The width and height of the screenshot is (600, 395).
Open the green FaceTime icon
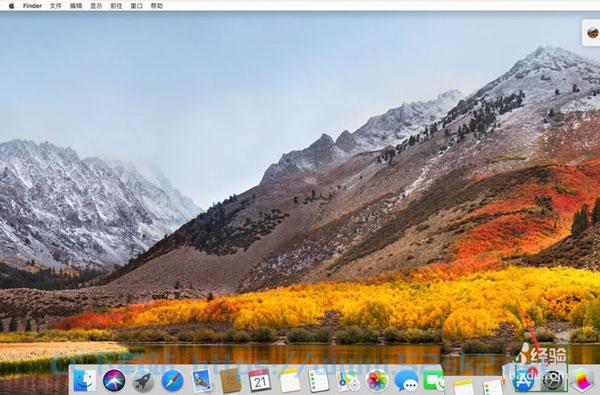pyautogui.click(x=434, y=380)
